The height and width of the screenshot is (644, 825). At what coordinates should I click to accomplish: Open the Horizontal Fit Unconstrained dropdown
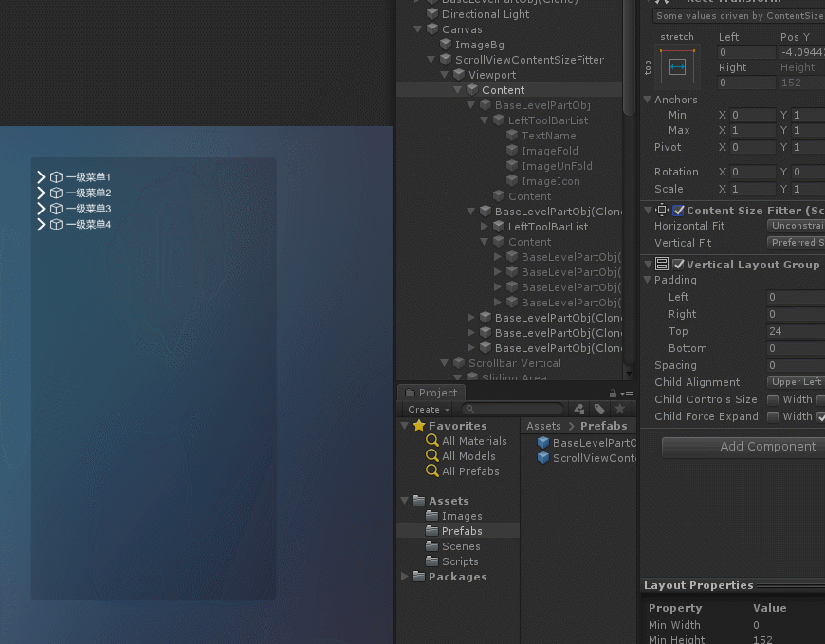tap(795, 226)
